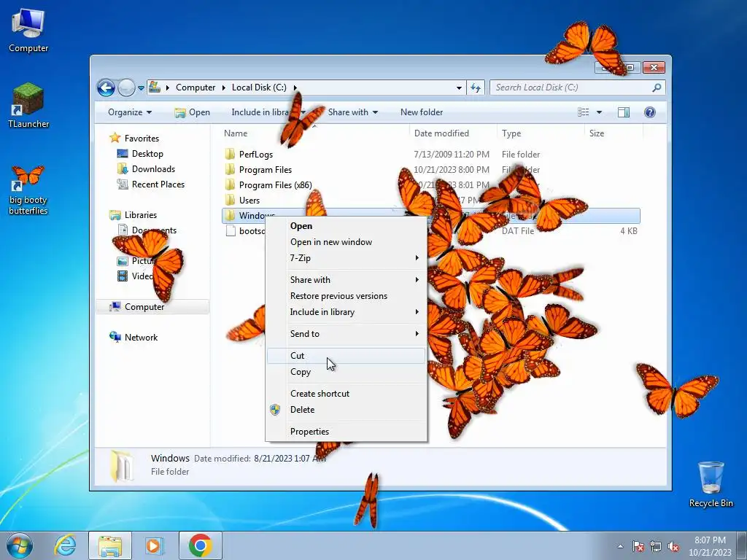Show the preview pane
The image size is (747, 560).
pyautogui.click(x=623, y=112)
